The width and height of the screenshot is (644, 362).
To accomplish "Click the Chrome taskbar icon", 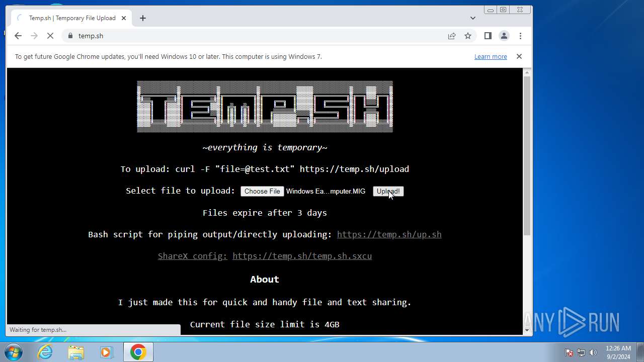I will 138,352.
